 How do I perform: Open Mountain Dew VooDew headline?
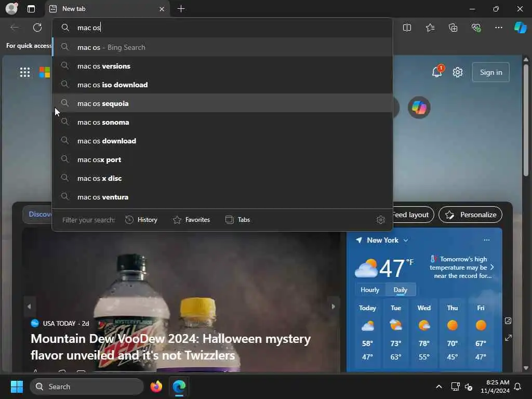[x=170, y=347]
